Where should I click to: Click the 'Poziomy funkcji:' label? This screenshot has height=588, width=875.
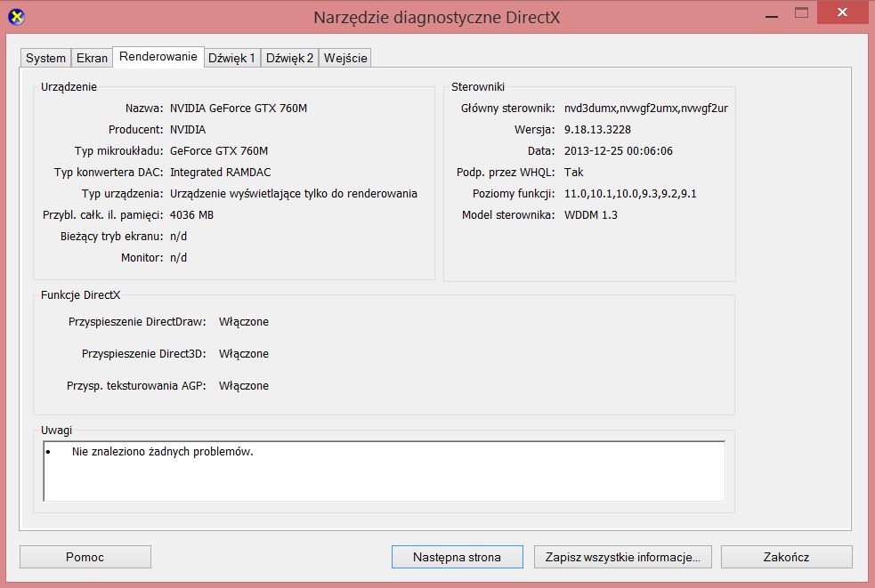click(x=514, y=194)
